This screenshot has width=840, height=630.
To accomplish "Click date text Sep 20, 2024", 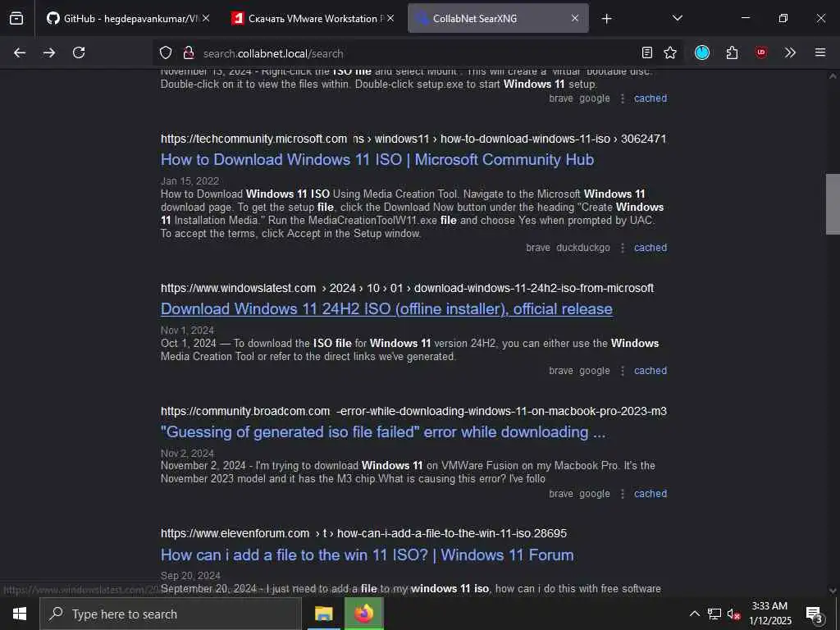I will (190, 576).
